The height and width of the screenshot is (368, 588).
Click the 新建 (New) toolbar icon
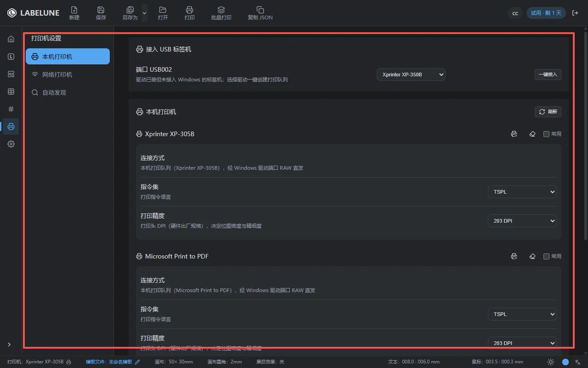coord(74,10)
